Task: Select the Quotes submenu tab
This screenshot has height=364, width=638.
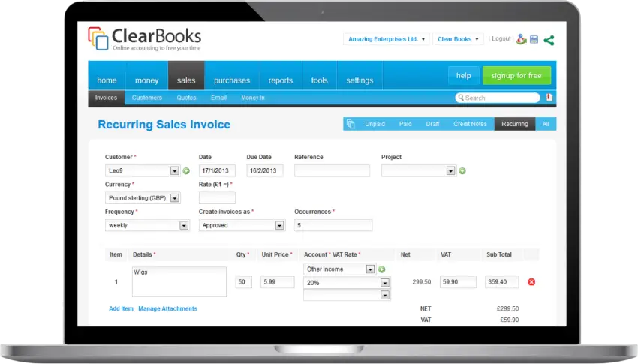Action: [x=186, y=98]
